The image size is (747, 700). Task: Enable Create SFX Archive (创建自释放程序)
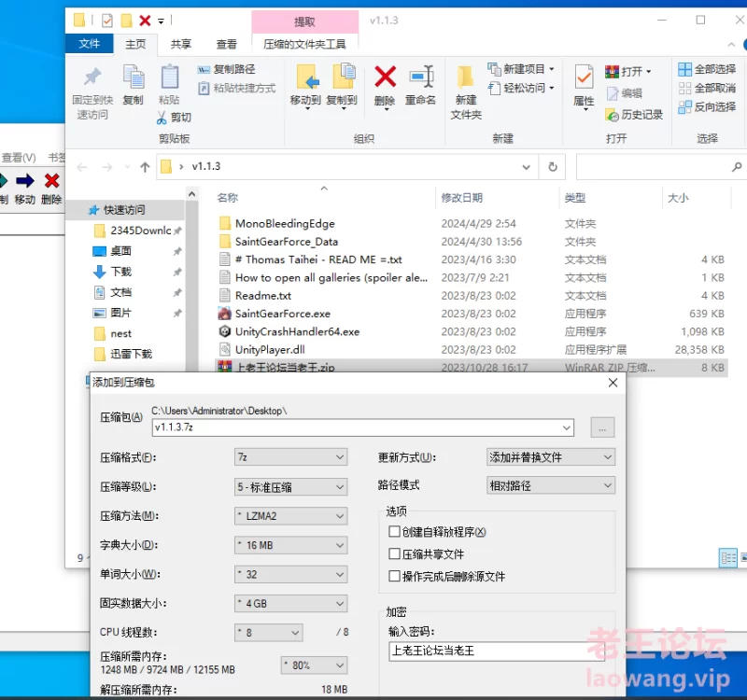click(394, 531)
